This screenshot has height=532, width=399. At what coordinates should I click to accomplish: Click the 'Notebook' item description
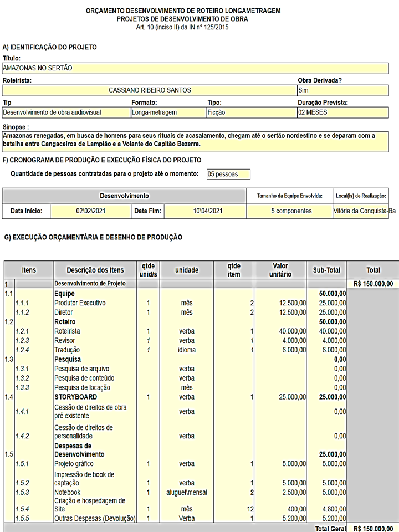(x=67, y=493)
